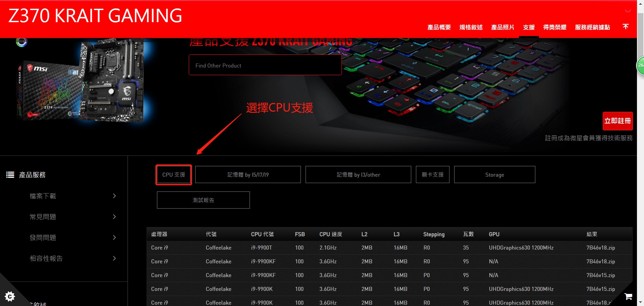Click the 產品服務 list menu icon

click(x=10, y=175)
